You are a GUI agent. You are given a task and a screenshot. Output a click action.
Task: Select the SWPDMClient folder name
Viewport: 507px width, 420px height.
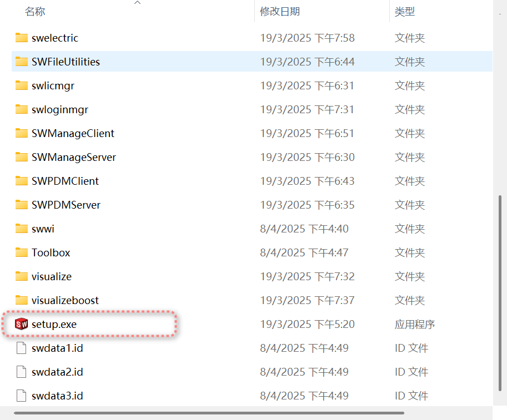click(65, 181)
